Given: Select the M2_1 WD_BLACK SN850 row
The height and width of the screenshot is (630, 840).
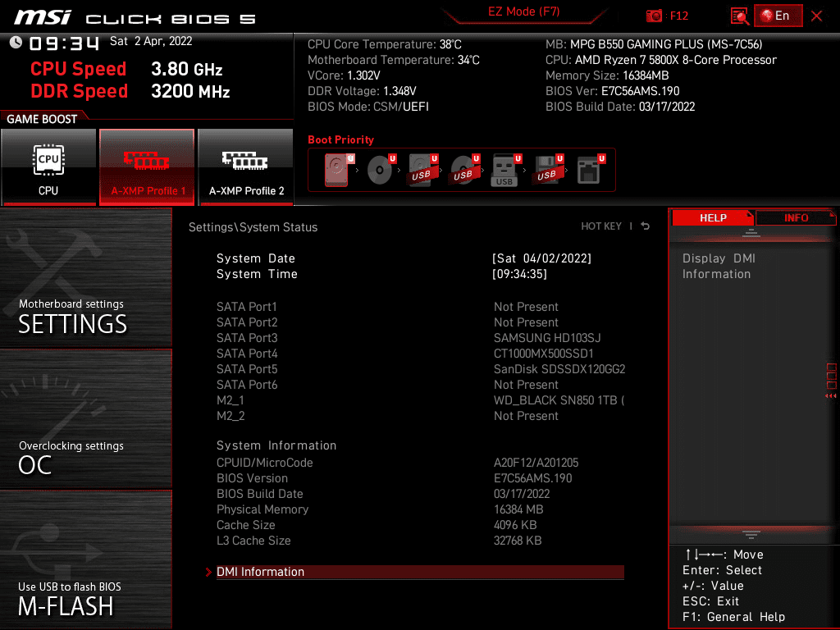Looking at the screenshot, I should (420, 400).
